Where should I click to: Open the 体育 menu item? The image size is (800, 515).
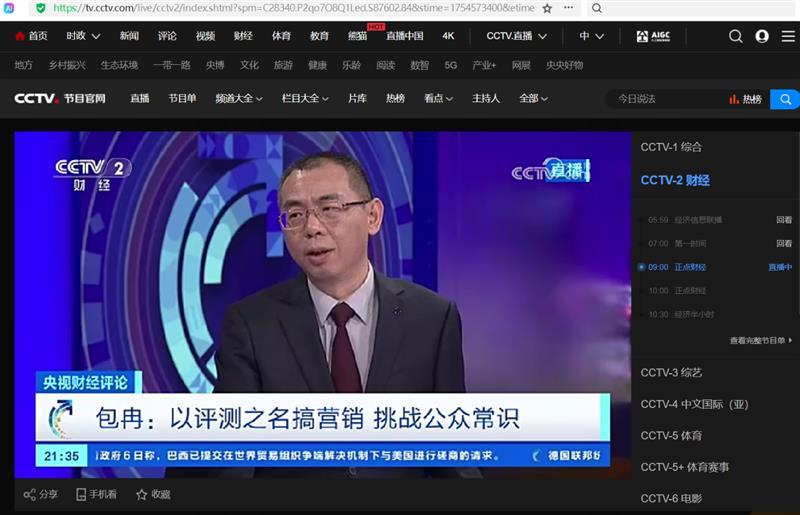pyautogui.click(x=281, y=36)
